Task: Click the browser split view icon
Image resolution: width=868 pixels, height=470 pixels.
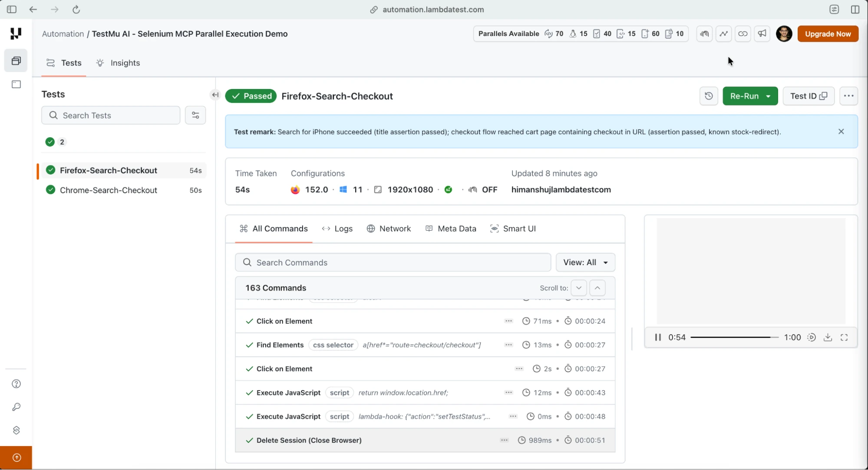Action: tap(855, 10)
